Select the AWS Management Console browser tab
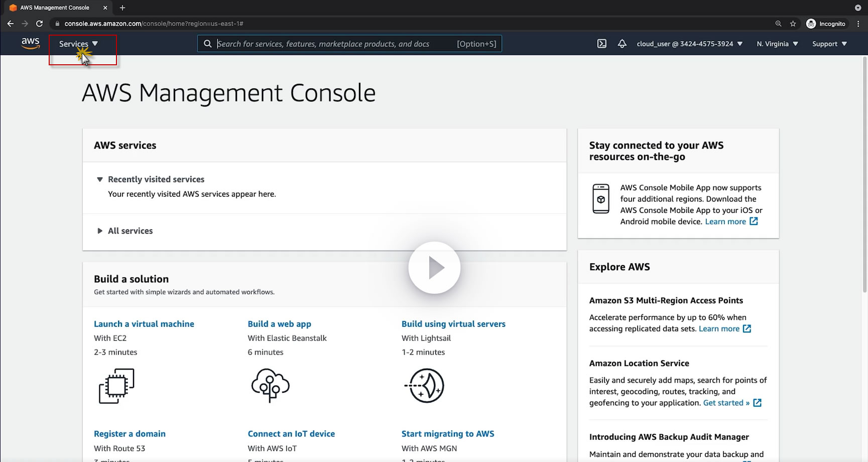868x462 pixels. pyautogui.click(x=55, y=8)
